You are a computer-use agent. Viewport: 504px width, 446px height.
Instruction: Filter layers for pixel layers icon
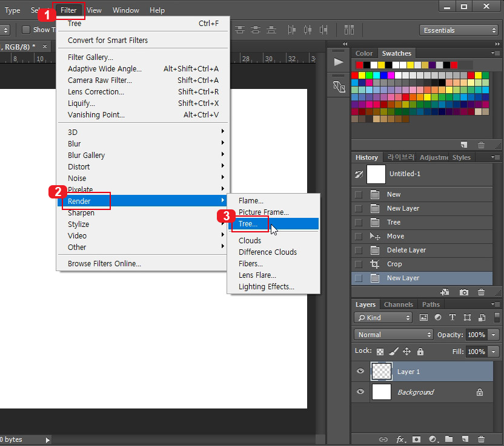(423, 318)
